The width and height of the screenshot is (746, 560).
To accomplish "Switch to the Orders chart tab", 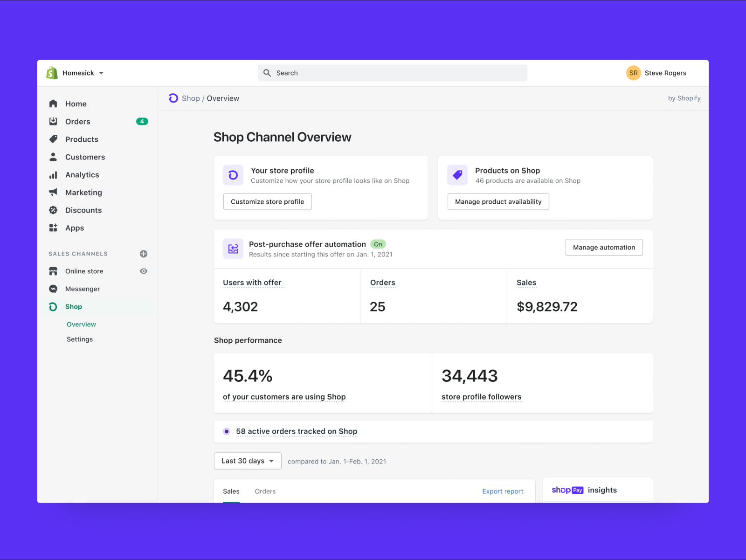I will [x=265, y=491].
